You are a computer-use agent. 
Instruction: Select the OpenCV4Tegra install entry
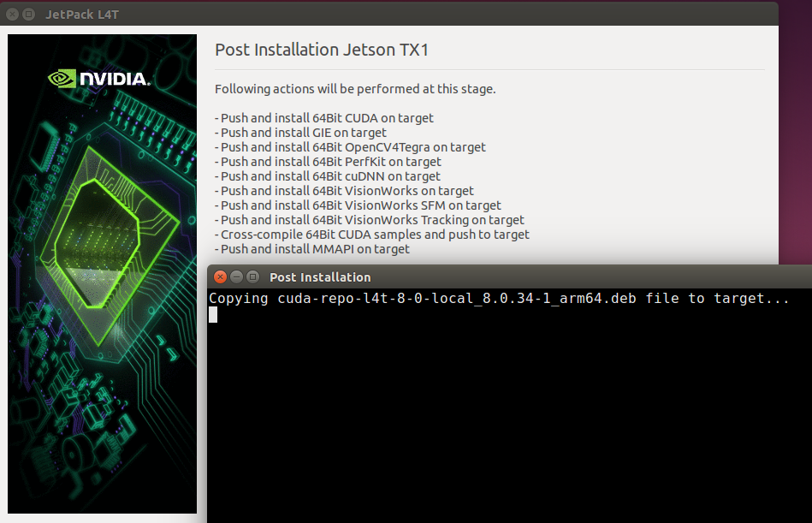point(350,147)
